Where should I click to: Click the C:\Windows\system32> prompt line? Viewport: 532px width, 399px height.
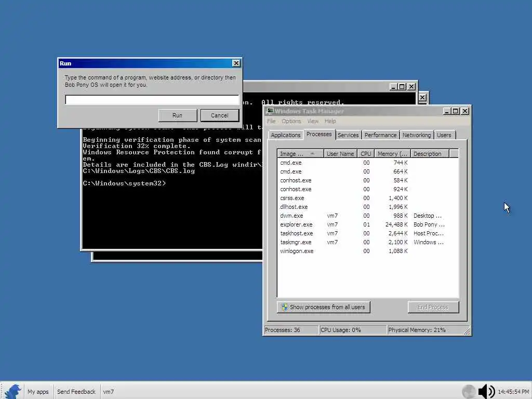[125, 183]
